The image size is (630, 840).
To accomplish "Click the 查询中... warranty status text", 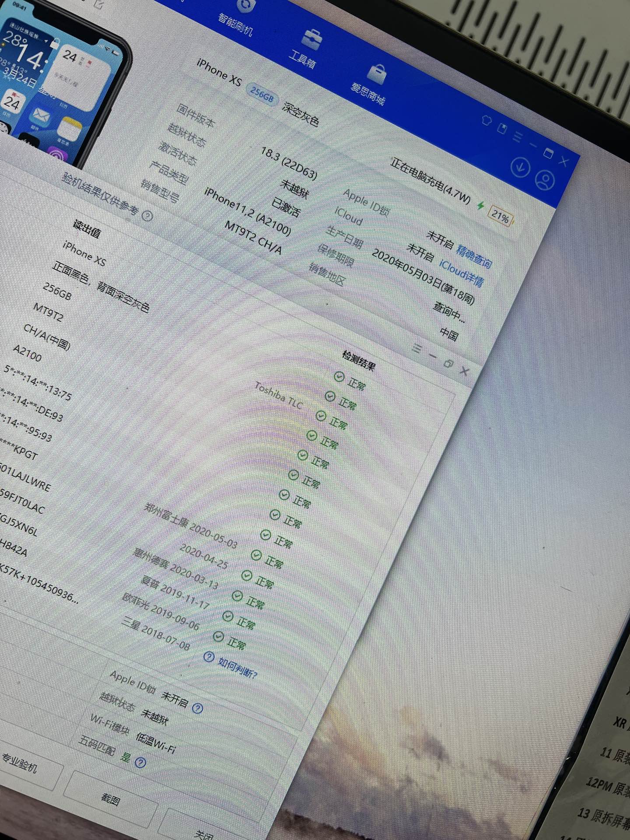I will 449,312.
